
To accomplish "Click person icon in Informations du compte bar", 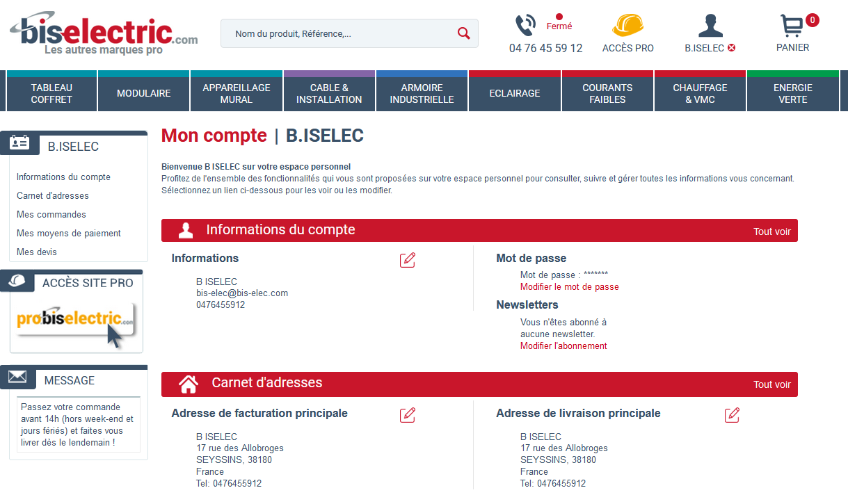I will (x=186, y=231).
